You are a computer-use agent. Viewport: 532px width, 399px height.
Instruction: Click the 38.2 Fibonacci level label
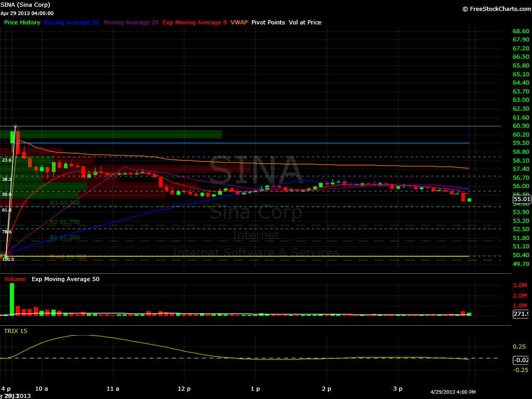point(6,179)
